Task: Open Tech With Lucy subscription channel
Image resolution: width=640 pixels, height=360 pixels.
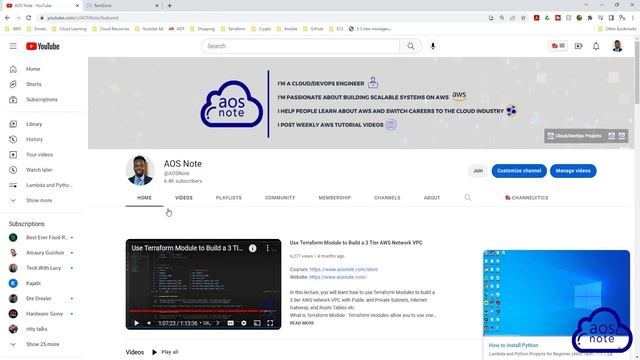Action: click(x=44, y=268)
